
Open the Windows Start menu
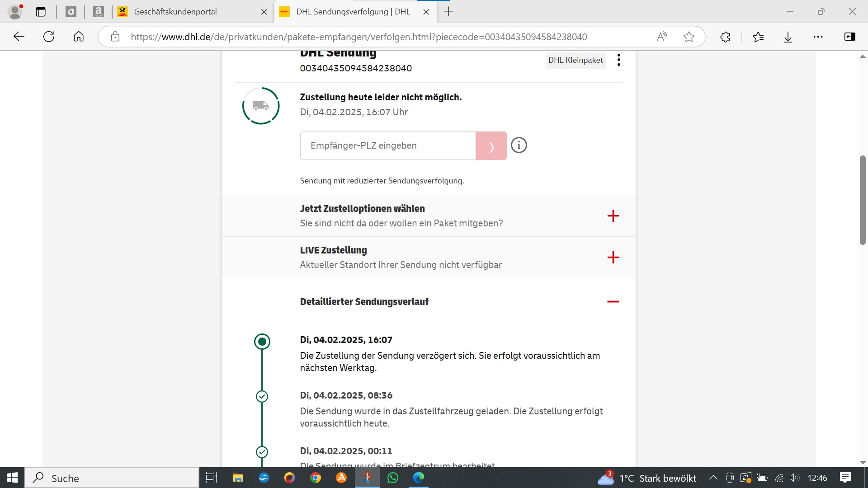[12, 478]
